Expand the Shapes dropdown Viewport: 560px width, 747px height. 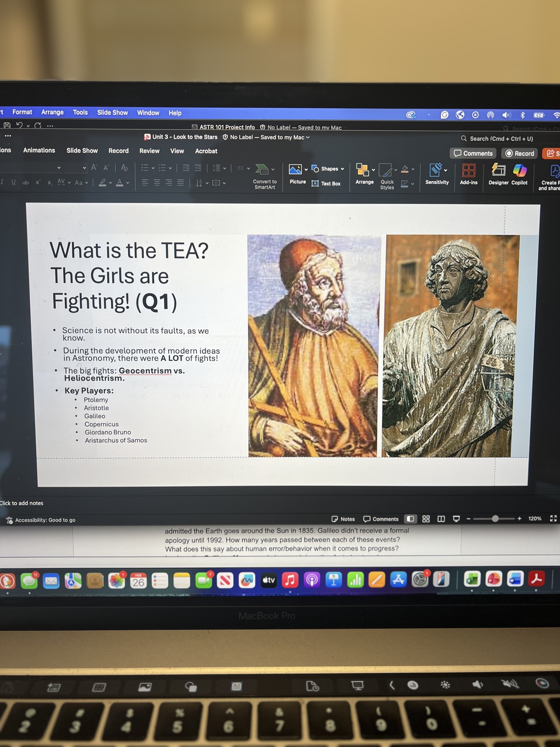342,169
